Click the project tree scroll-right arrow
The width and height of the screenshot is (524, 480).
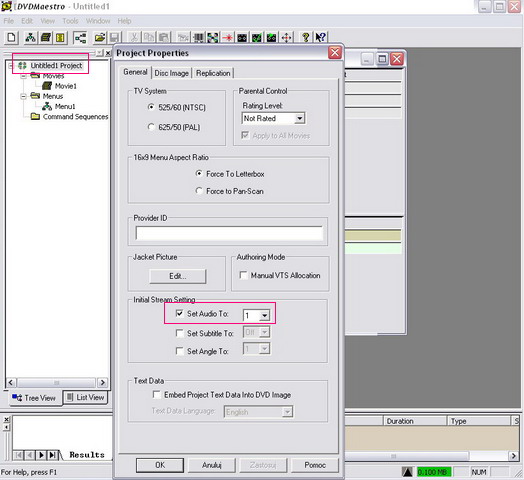coord(102,382)
